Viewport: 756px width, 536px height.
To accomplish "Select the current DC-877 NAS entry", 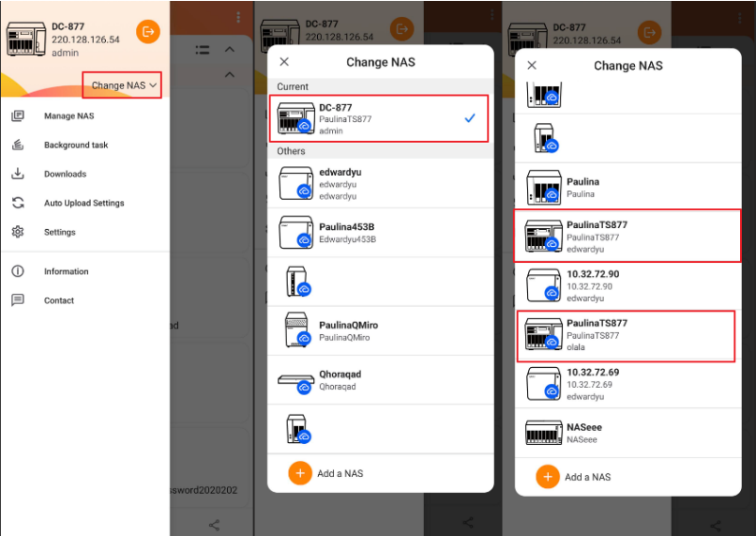I will [379, 119].
